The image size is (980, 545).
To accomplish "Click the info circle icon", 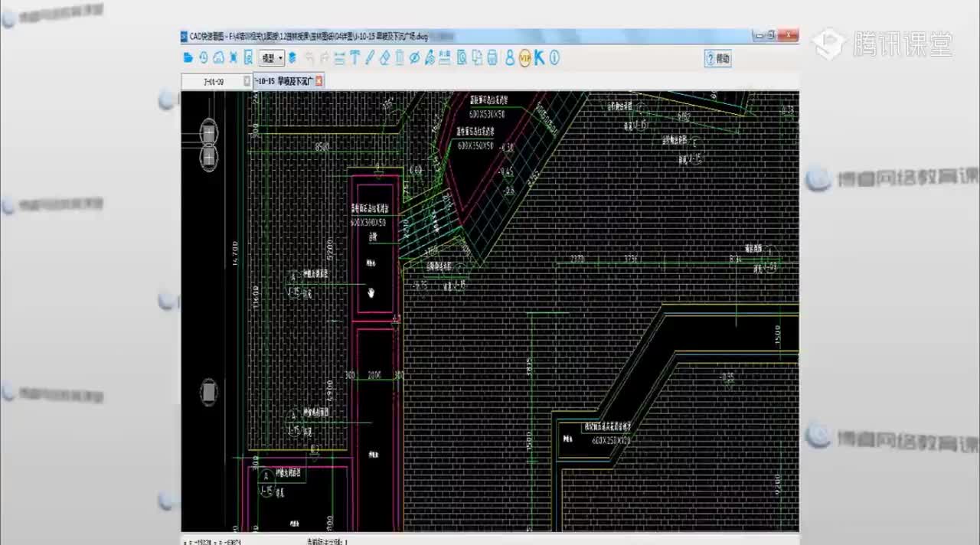I will pyautogui.click(x=554, y=57).
